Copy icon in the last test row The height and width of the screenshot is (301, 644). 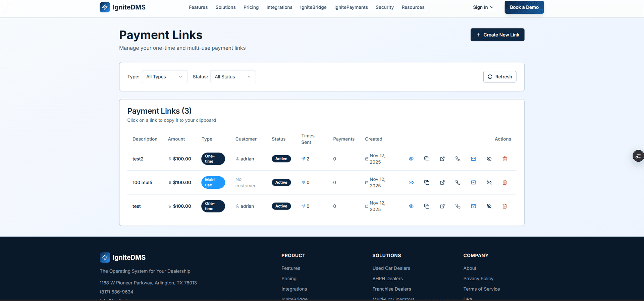click(x=427, y=206)
